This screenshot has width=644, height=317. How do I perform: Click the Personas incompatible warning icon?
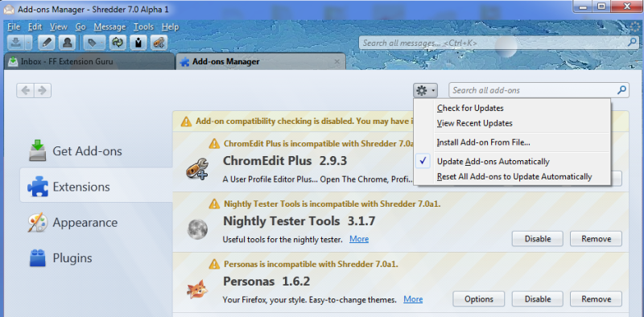click(214, 264)
